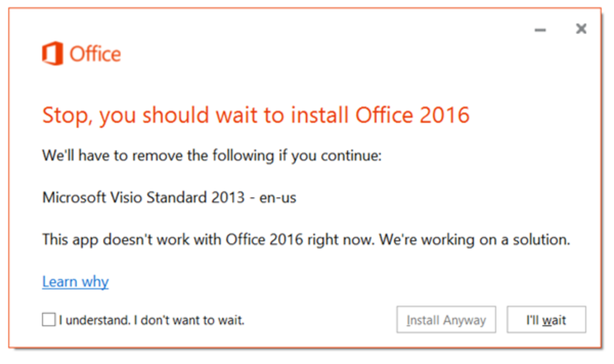Click the orange Office logo icon
614x364 pixels.
[x=52, y=54]
